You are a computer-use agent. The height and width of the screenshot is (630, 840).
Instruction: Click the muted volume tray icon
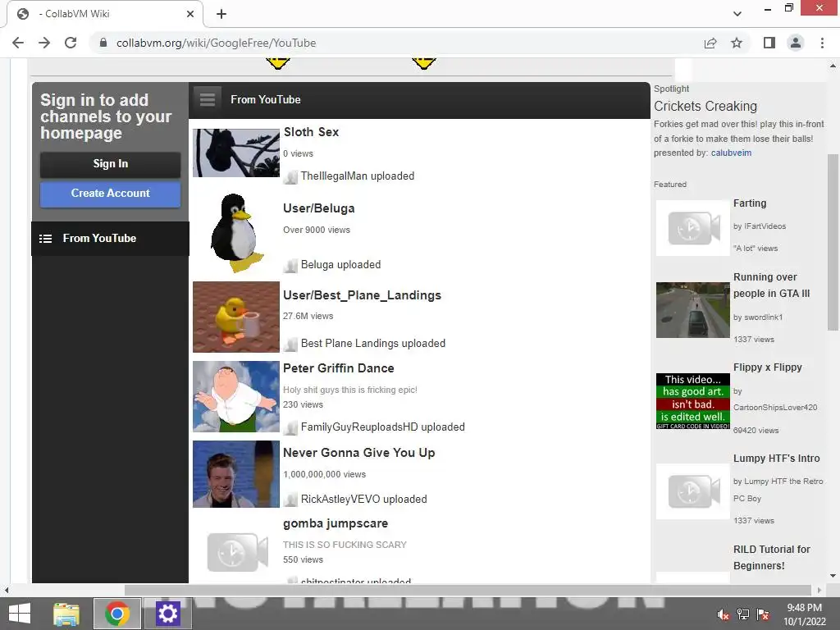pyautogui.click(x=723, y=614)
